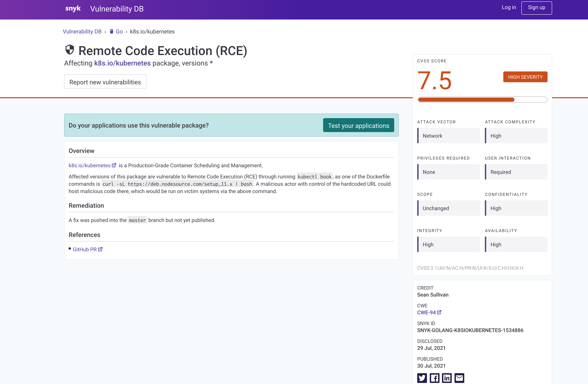Select k8s.io/kubernetes breadcrumb text

pos(152,32)
